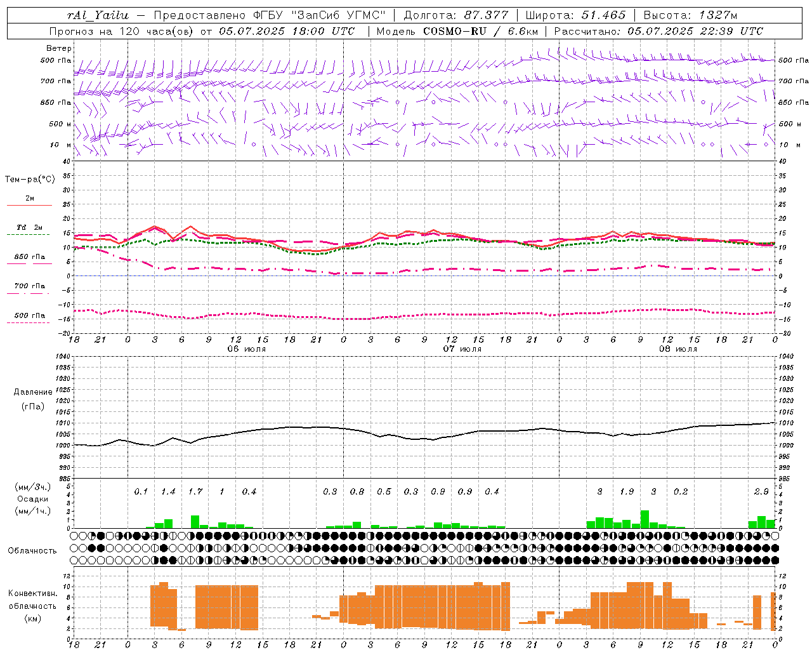
Task: Click the 'Ветер' wind panel label
Action: (x=58, y=48)
